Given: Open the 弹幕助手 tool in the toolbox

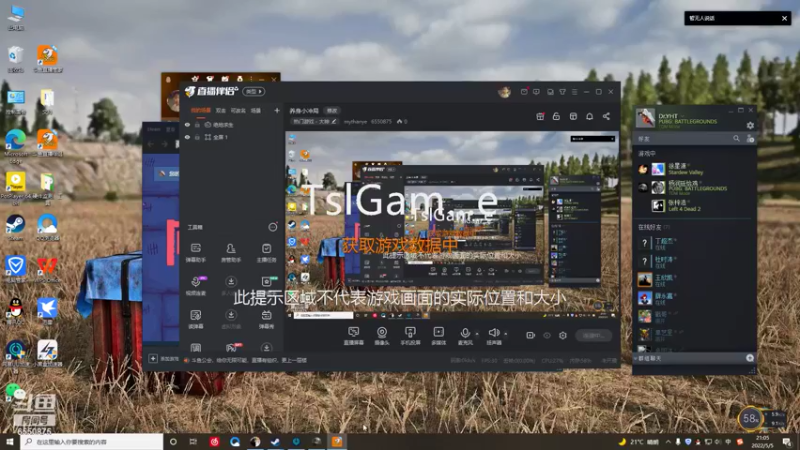Looking at the screenshot, I should [x=195, y=253].
